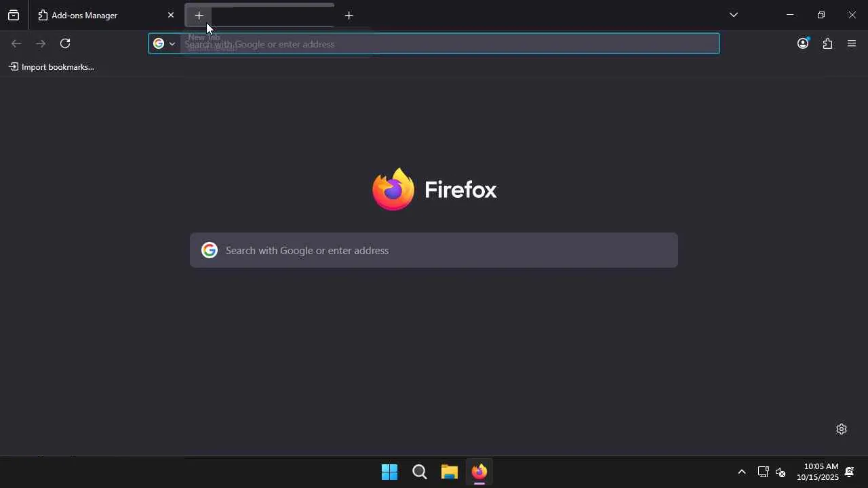Show hidden system tray icons
868x488 pixels.
pos(742,472)
